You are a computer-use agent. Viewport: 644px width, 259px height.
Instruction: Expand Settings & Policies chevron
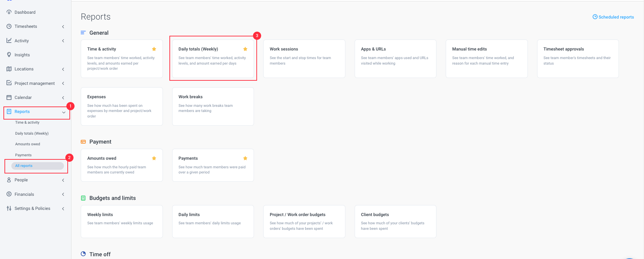(x=63, y=209)
